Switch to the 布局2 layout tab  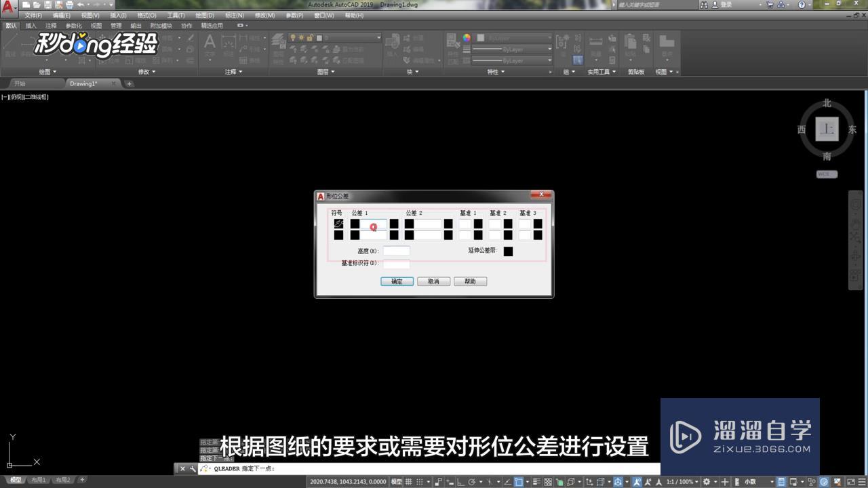click(x=63, y=480)
